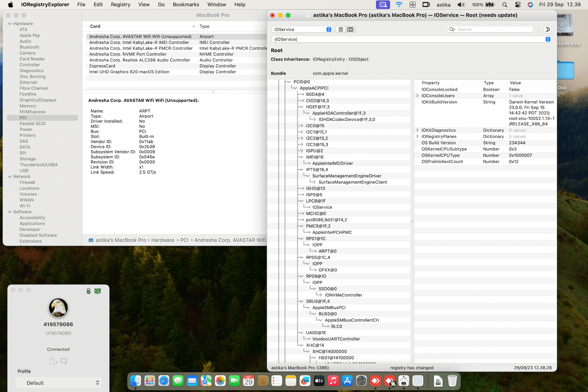Click the eagle profile avatar
The image size is (588, 392).
(58, 308)
